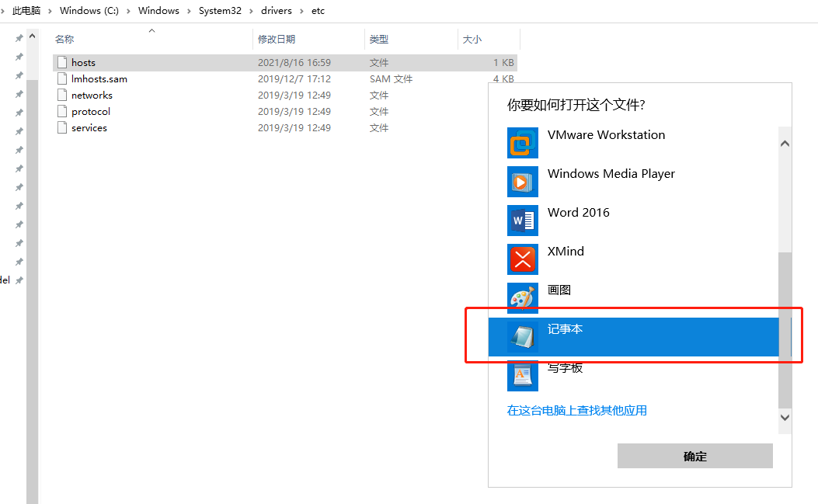Expand chevron before 此电脑 breadcrumb

coord(2,11)
